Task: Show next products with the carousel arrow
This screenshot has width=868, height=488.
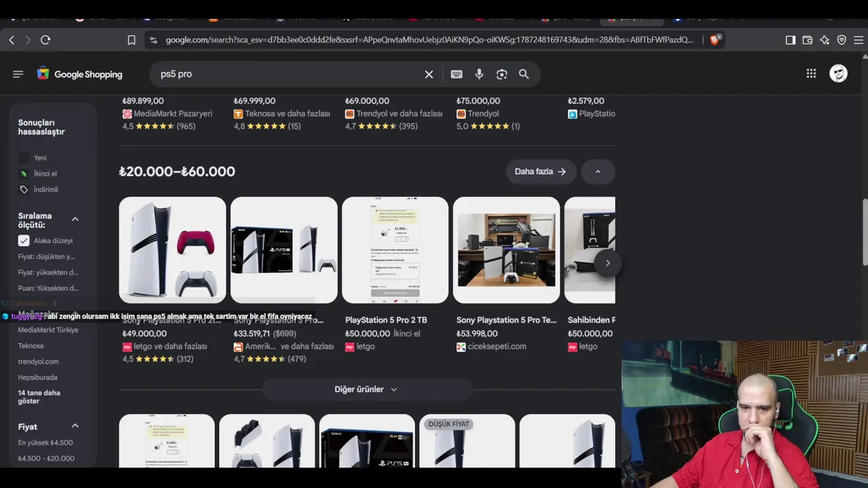Action: click(x=608, y=263)
